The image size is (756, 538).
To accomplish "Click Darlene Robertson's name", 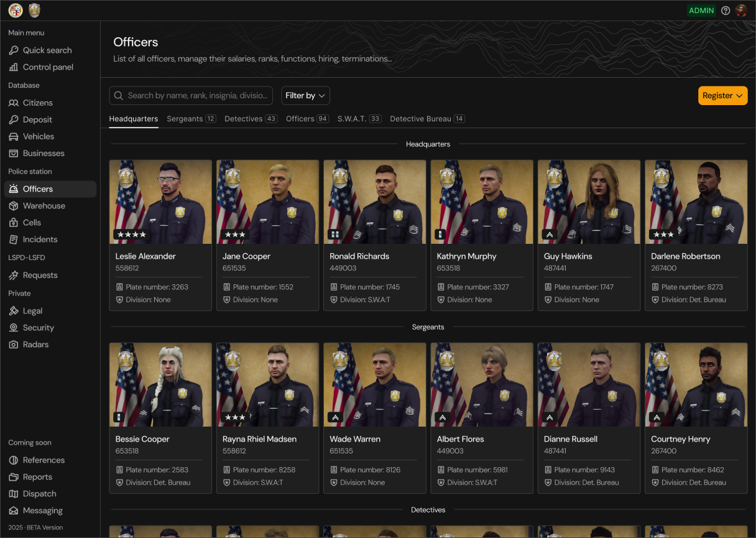I will pyautogui.click(x=686, y=256).
